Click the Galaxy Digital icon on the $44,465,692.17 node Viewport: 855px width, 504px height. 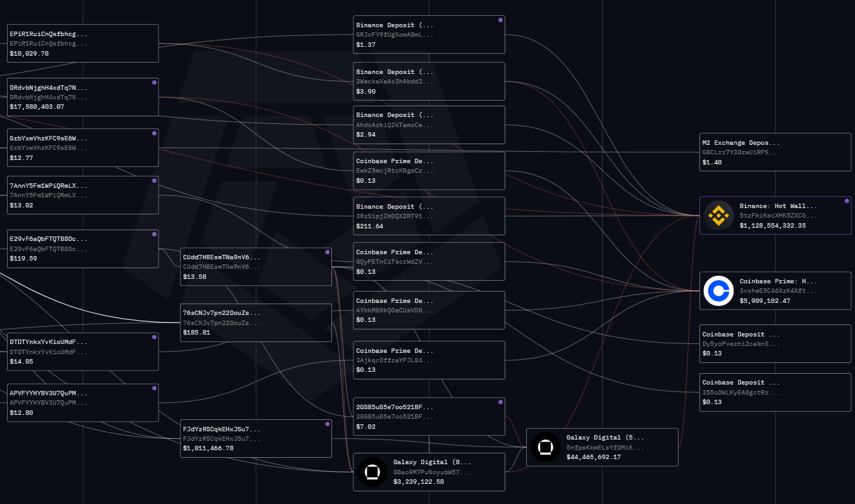point(545,447)
